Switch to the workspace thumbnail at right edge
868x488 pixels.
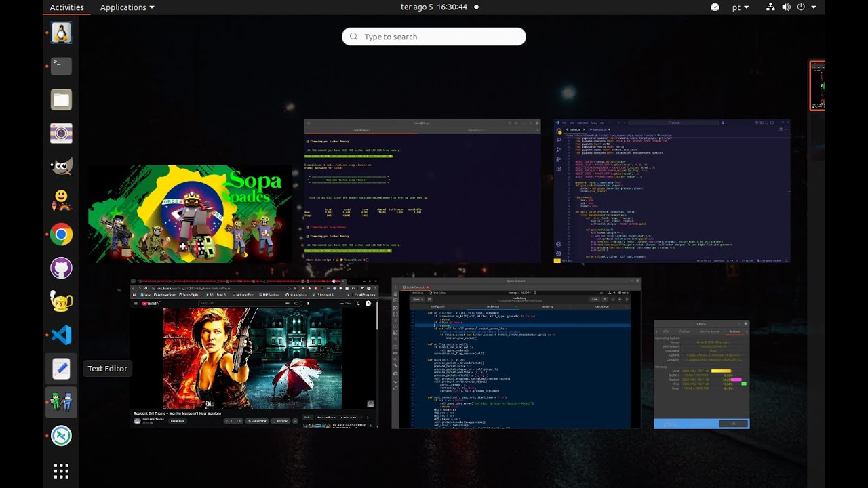tap(817, 86)
